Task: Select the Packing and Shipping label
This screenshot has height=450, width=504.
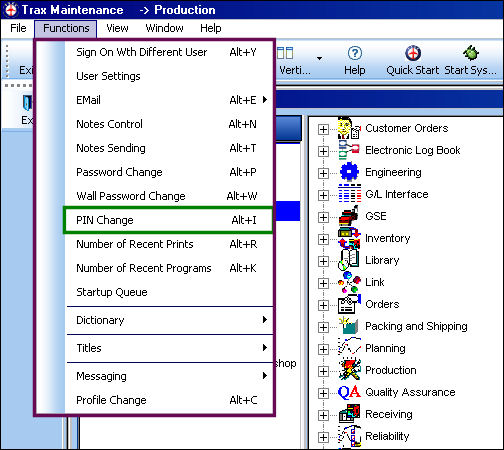Action: [x=416, y=326]
